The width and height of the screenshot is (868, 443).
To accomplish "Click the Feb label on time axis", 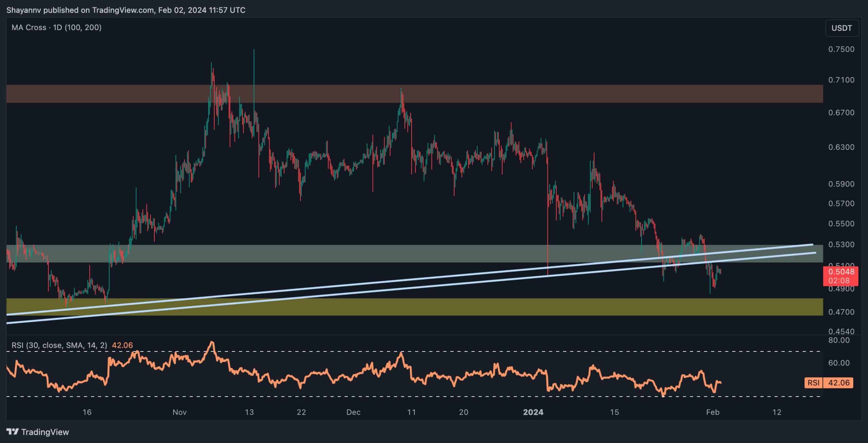I will click(x=712, y=412).
